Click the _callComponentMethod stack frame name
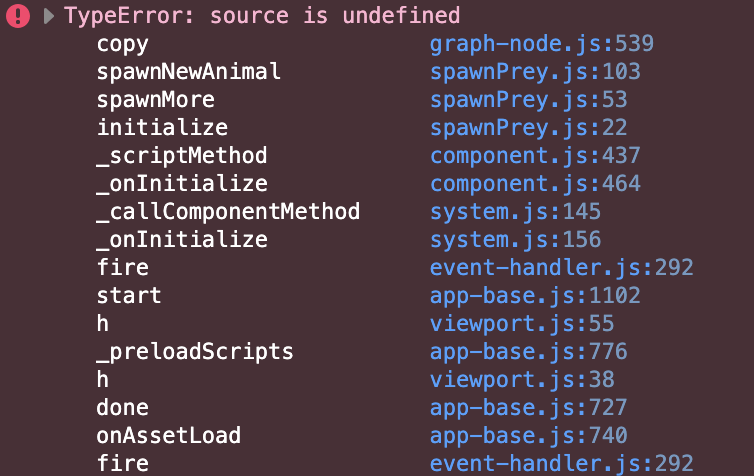Viewport: 754px width, 476px height. [x=228, y=212]
